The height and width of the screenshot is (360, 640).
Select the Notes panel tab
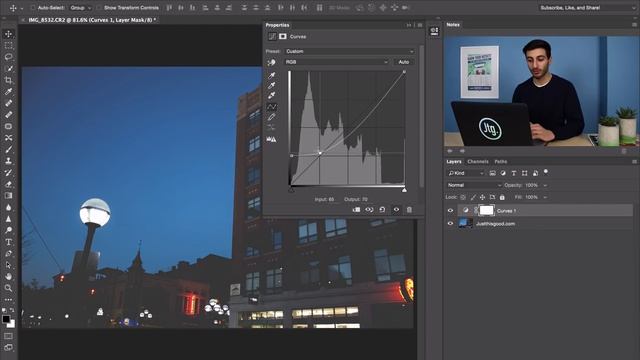pyautogui.click(x=453, y=25)
